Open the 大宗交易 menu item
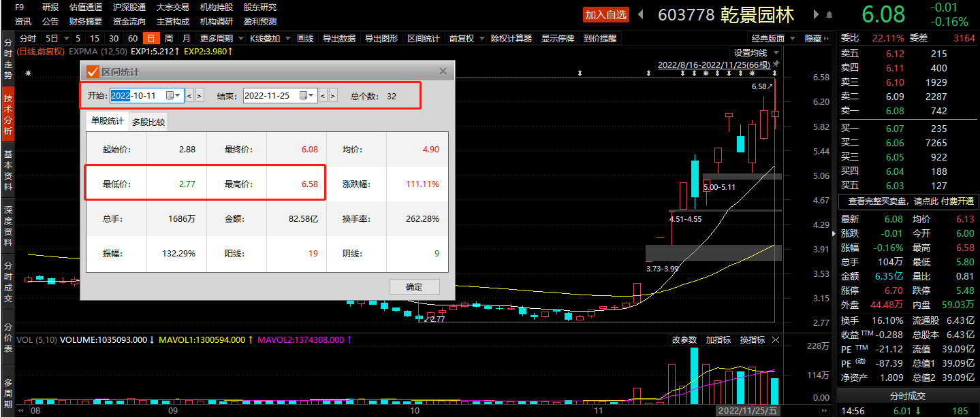The height and width of the screenshot is (417, 980). coord(172,7)
